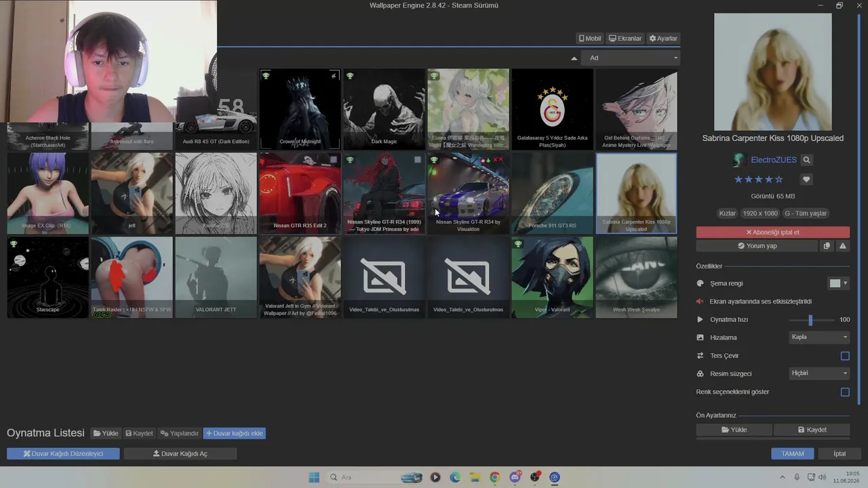Click the volume icon in system tray
This screenshot has width=868, height=488.
(x=823, y=477)
